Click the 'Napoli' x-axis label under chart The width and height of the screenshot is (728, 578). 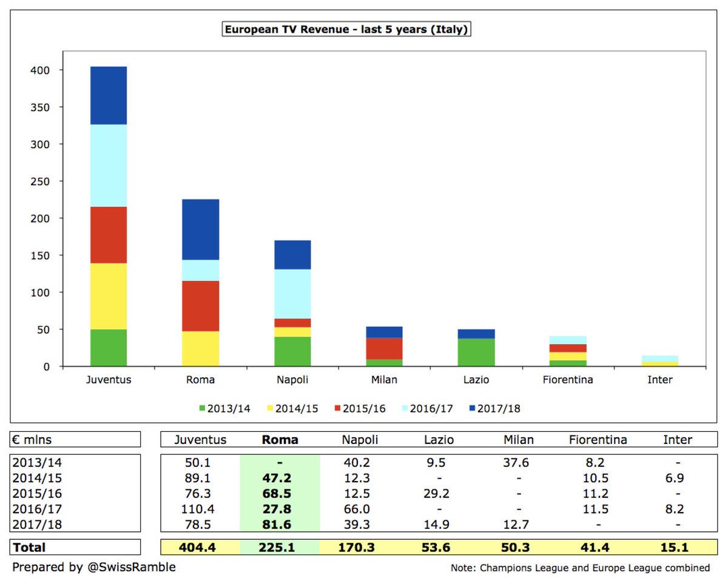tap(292, 380)
